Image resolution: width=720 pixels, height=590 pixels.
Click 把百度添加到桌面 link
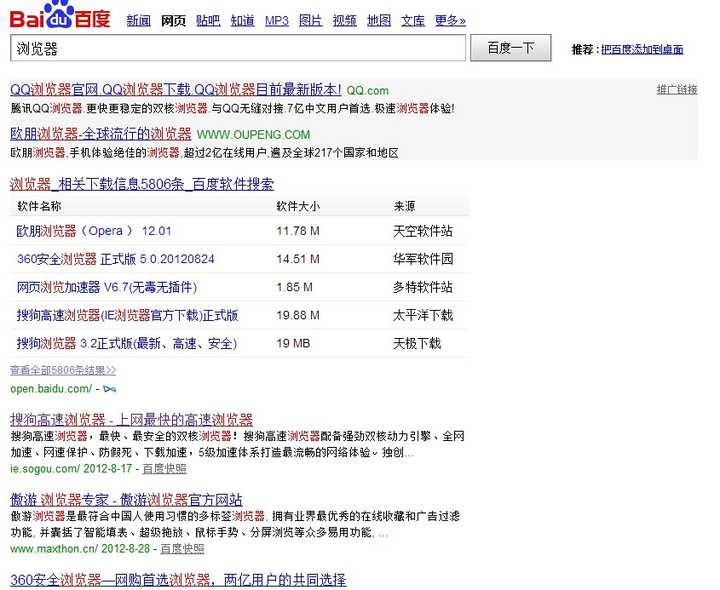pos(642,49)
